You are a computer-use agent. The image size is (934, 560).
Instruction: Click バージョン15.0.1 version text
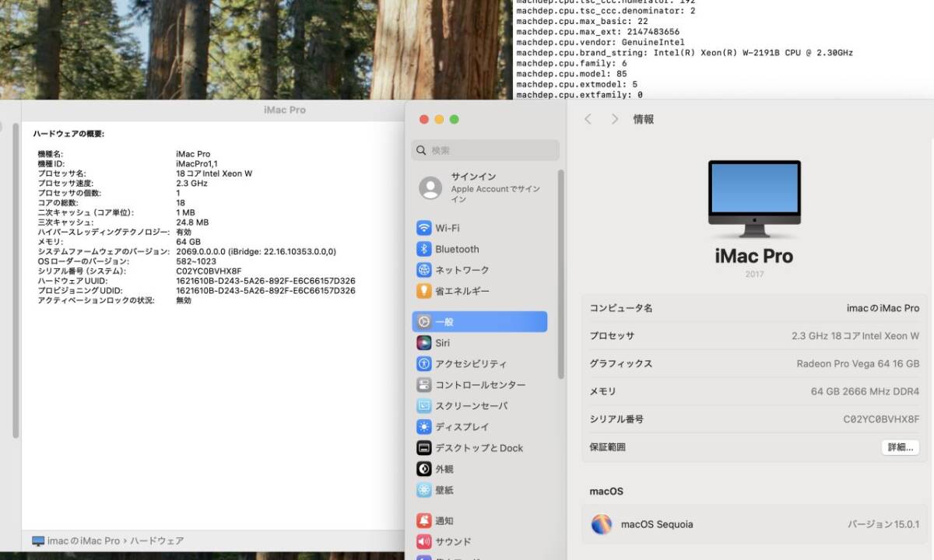click(x=883, y=524)
